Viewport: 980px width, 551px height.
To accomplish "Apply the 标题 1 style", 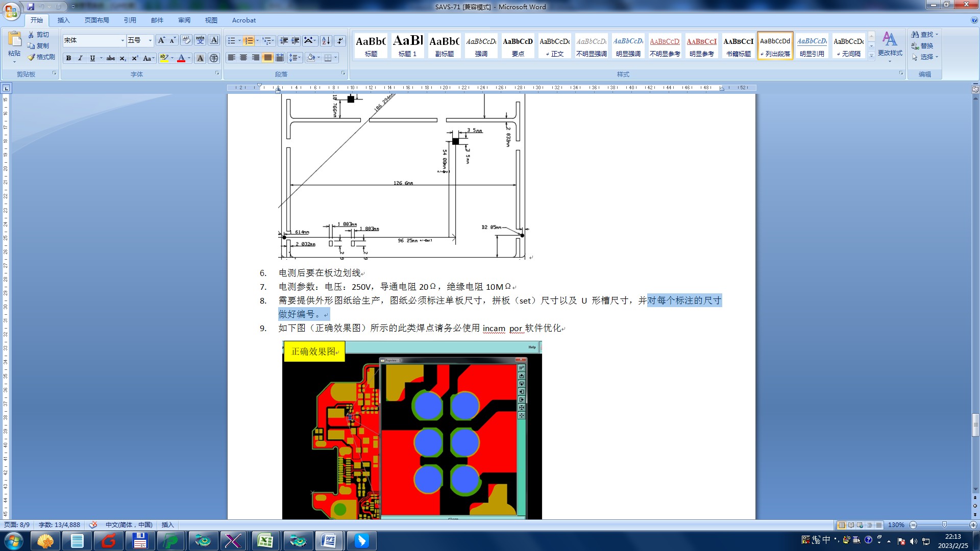I will [407, 45].
